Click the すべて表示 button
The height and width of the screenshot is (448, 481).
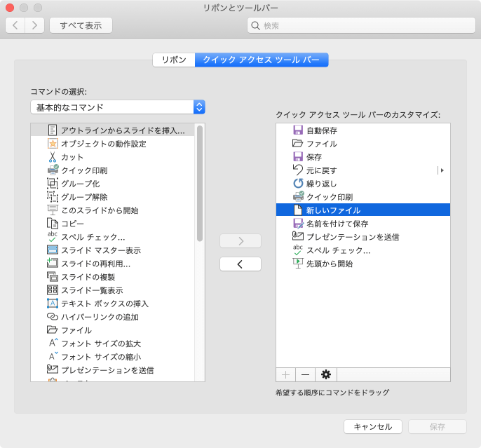[81, 25]
